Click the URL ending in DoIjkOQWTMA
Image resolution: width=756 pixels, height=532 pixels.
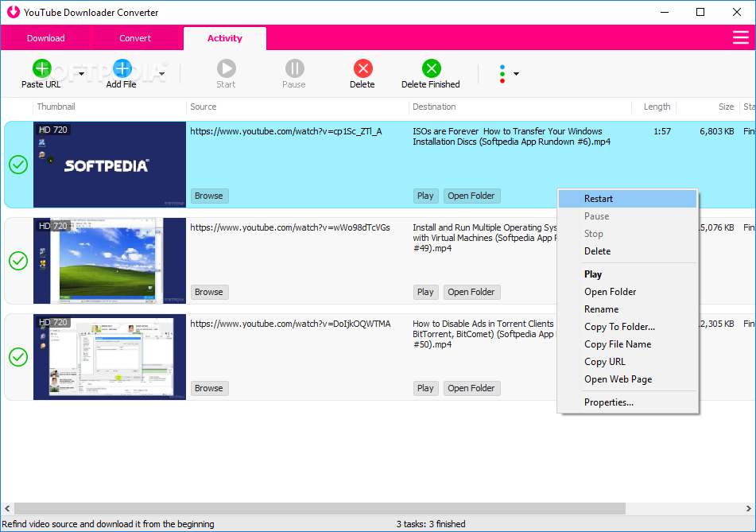point(290,324)
